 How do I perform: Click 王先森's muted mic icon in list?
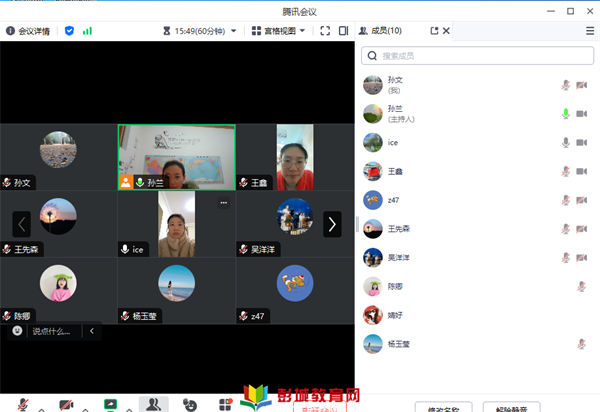click(566, 228)
